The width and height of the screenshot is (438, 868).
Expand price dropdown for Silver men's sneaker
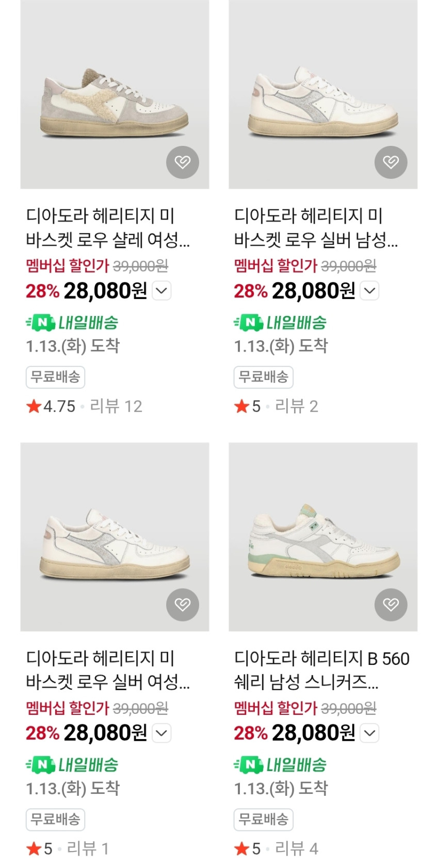pyautogui.click(x=370, y=291)
